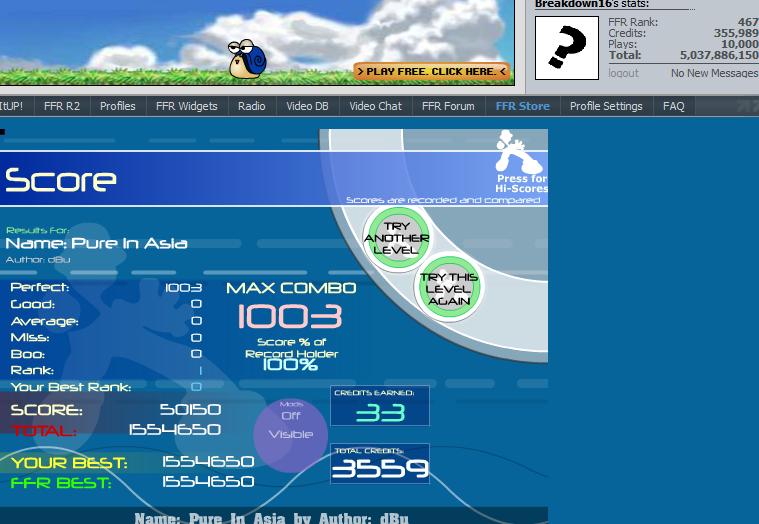The width and height of the screenshot is (759, 524).
Task: Click the Credits Earned box
Action: [x=380, y=405]
